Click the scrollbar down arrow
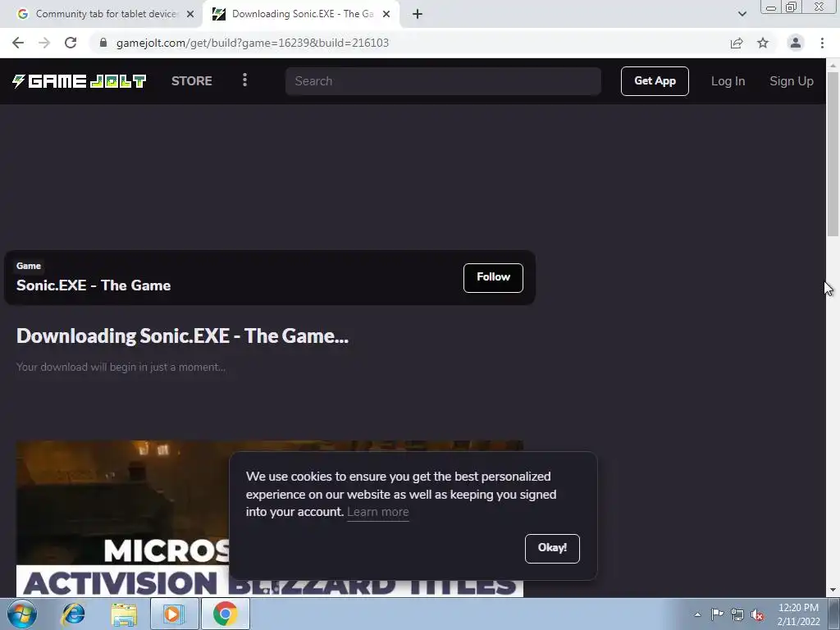Image resolution: width=840 pixels, height=630 pixels. (x=833, y=591)
